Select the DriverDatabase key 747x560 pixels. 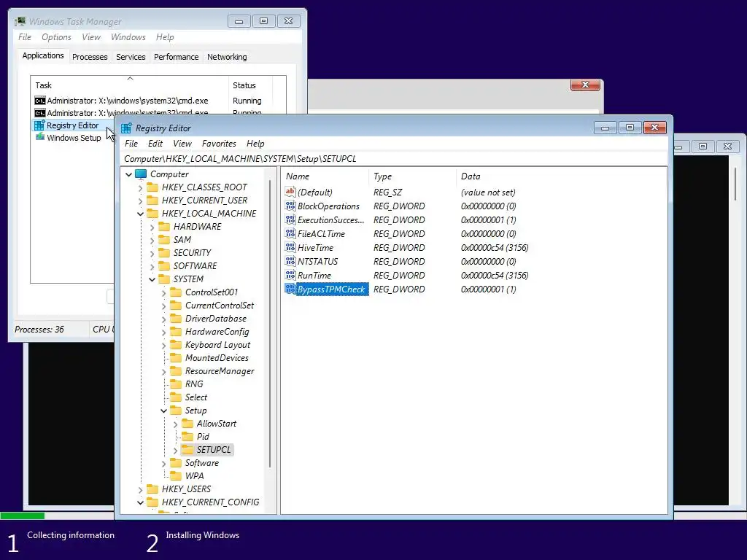216,318
